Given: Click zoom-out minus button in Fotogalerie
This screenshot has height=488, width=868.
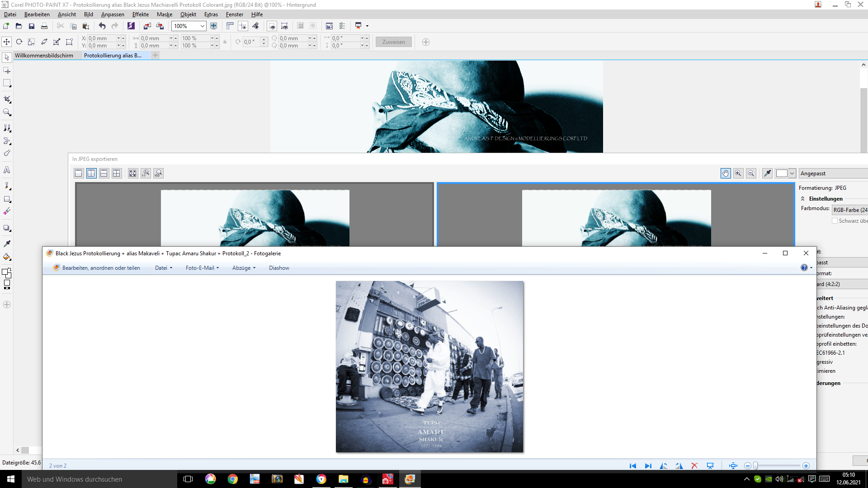Looking at the screenshot, I should [x=748, y=466].
